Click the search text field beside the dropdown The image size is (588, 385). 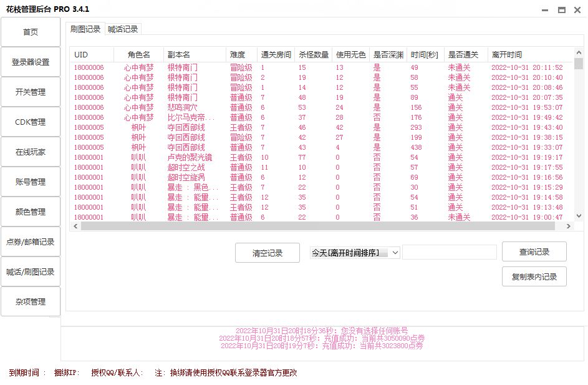450,252
